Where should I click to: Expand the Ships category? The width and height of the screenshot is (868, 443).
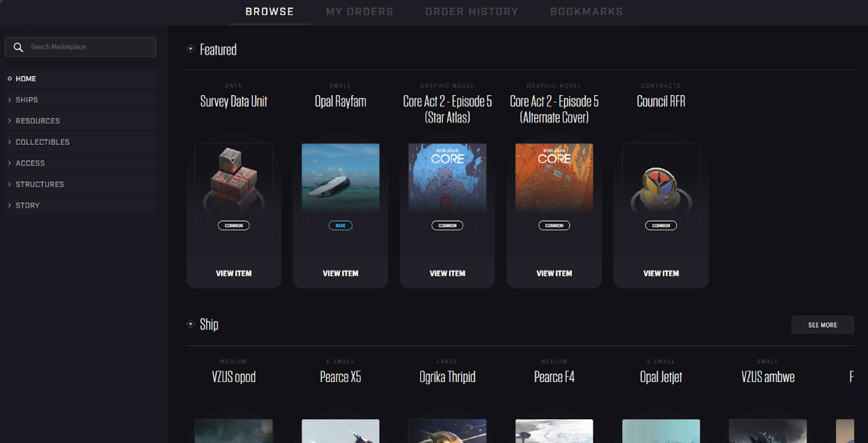[27, 100]
